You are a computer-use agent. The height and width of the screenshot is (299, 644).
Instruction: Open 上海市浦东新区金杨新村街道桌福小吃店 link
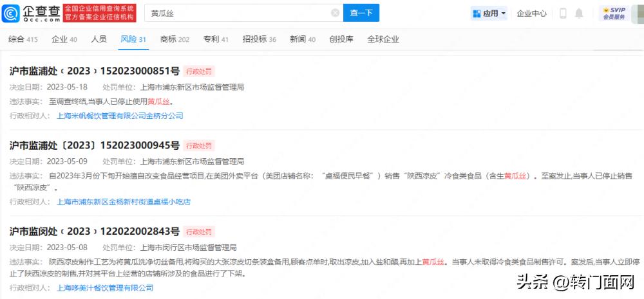(123, 202)
